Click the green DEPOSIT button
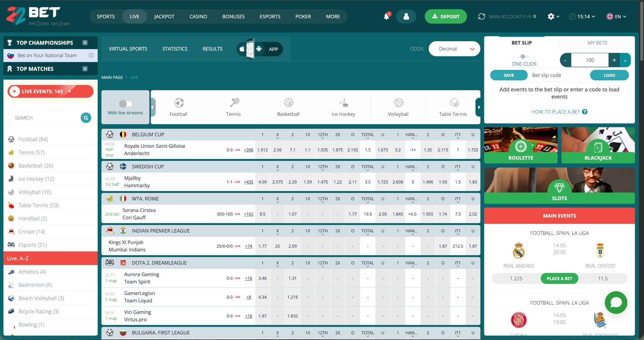 coord(446,16)
